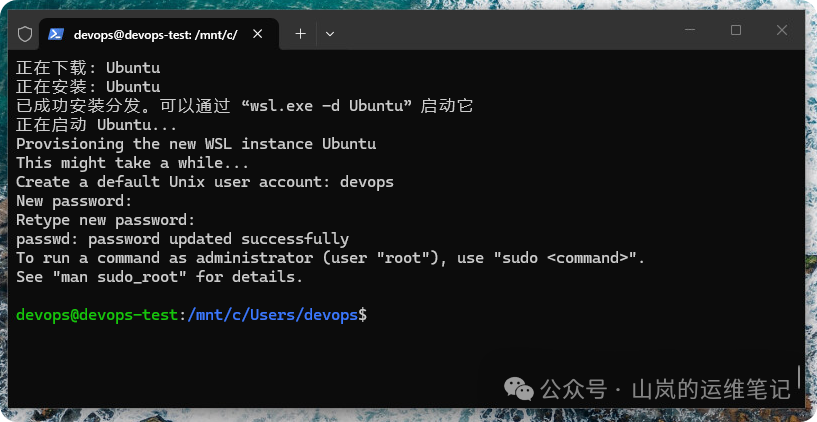Close the devops@devops-test tab
Image resolution: width=817 pixels, height=422 pixels.
point(257,34)
